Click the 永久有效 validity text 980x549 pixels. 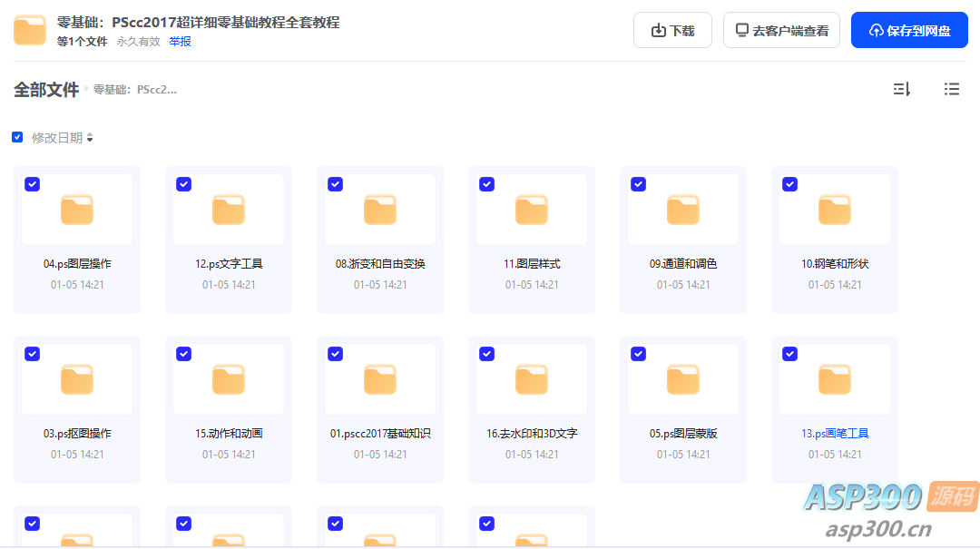(138, 41)
